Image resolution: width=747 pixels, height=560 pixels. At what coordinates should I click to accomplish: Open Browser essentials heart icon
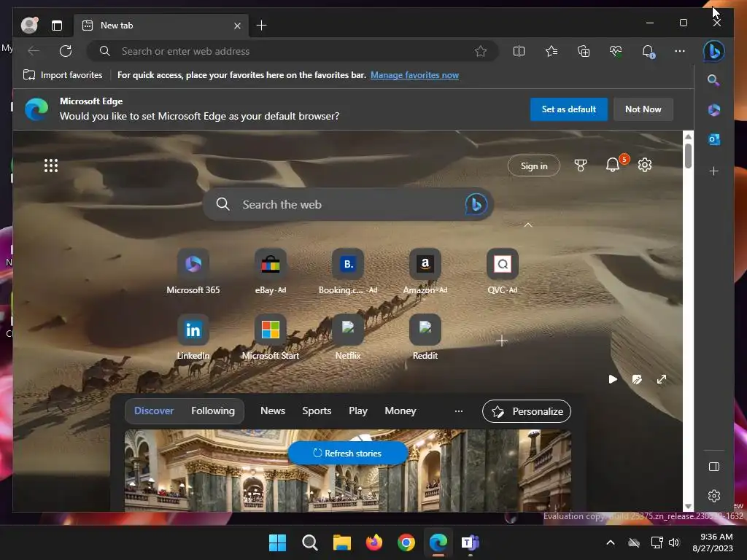(616, 51)
